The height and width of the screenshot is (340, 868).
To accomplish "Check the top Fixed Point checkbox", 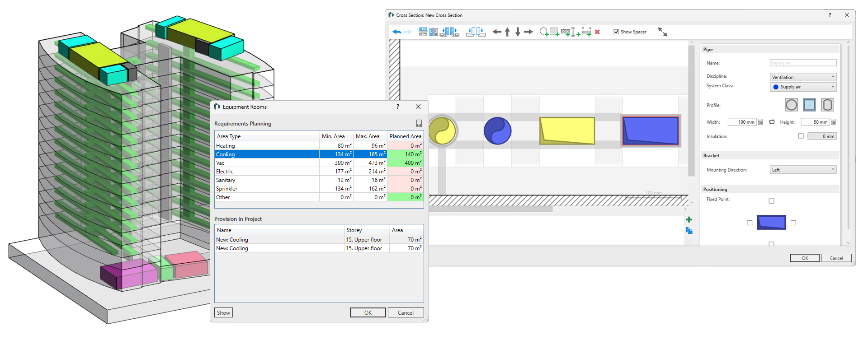I will click(771, 201).
